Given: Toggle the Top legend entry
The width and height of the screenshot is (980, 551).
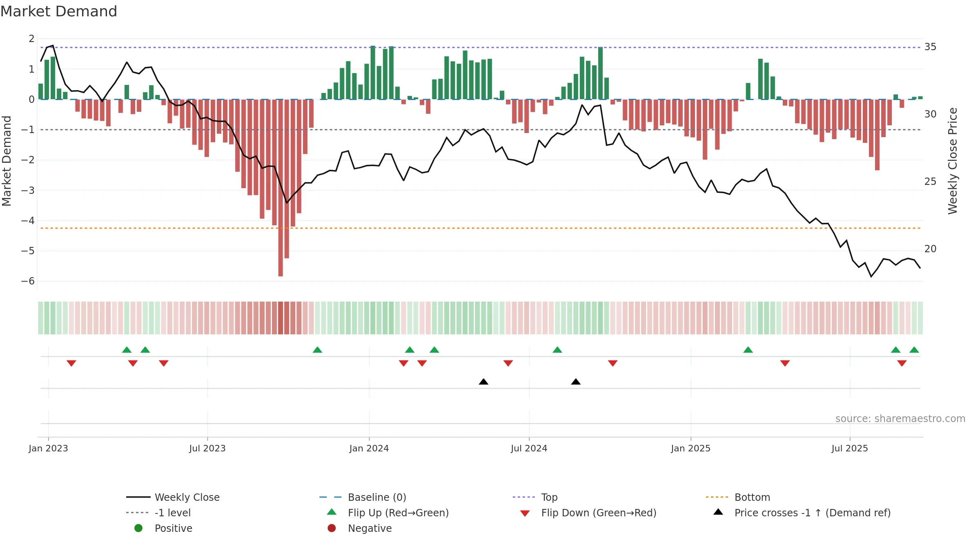Looking at the screenshot, I should 535,497.
